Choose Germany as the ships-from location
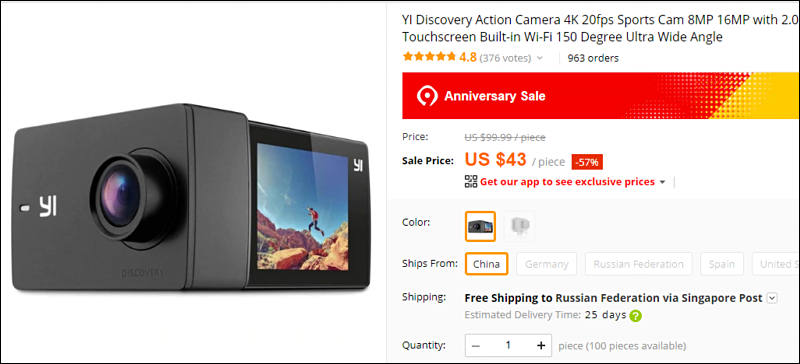Screen dimensions: 800x364 pos(546,264)
